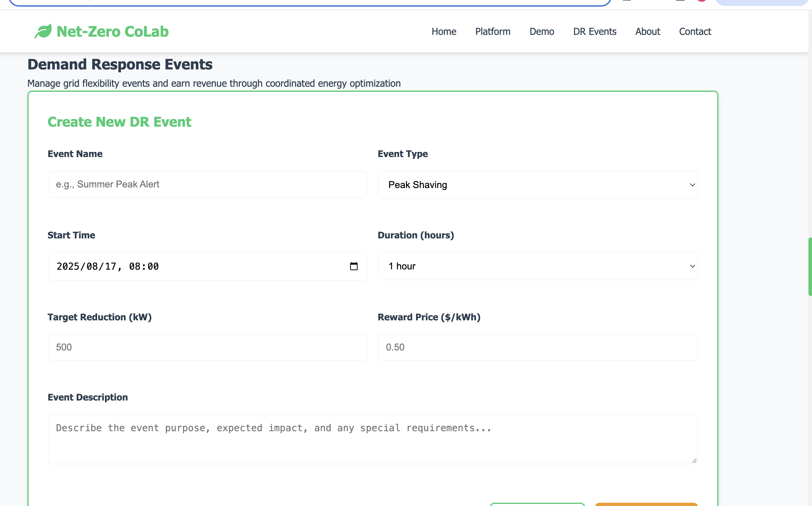Click the Net-Zero CoLab brand name
The height and width of the screenshot is (506, 812).
tap(112, 32)
